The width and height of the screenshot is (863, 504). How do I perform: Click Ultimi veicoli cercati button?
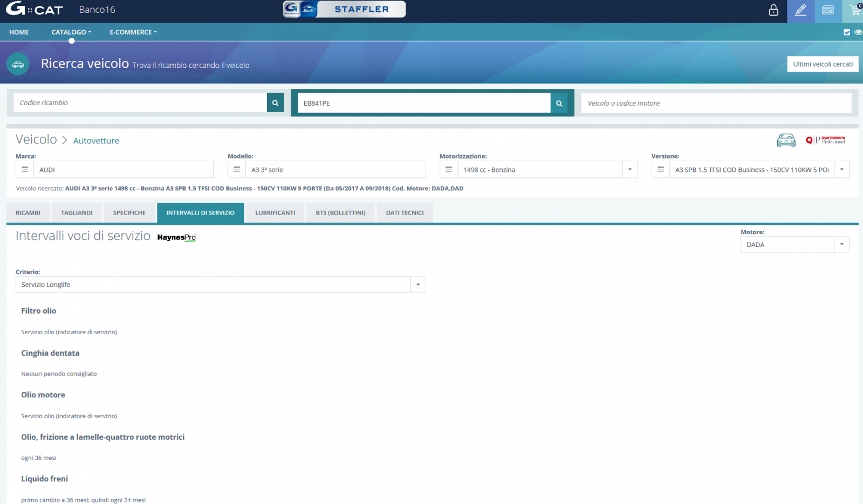click(823, 64)
